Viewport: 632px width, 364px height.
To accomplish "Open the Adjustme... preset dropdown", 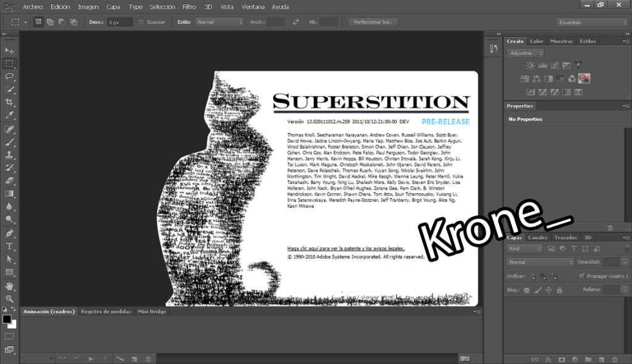I will tap(525, 53).
